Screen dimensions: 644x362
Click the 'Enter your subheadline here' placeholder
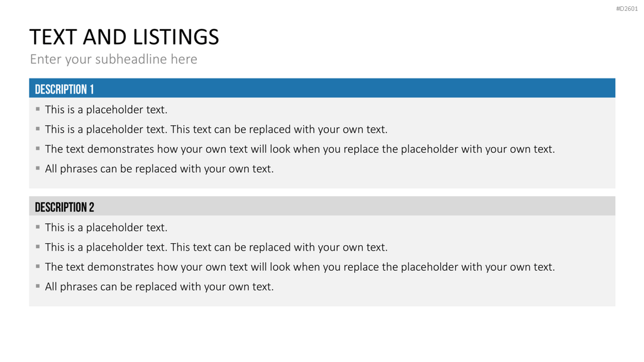pyautogui.click(x=114, y=59)
